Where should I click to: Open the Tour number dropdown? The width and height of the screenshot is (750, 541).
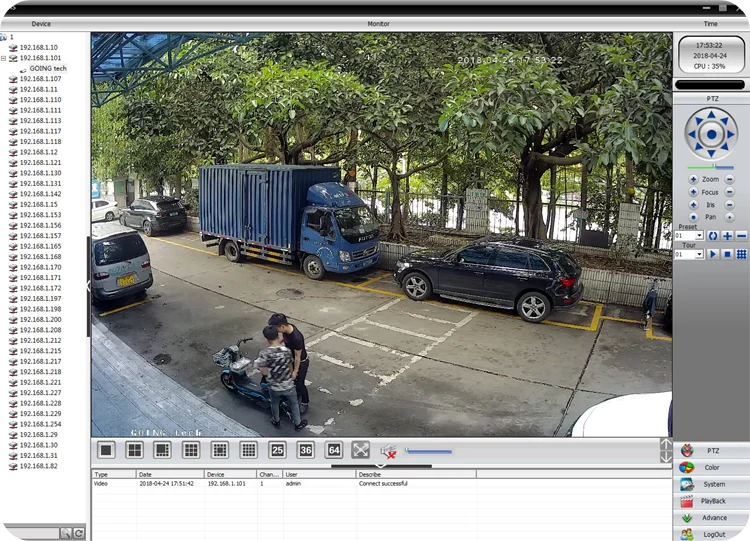tap(699, 254)
